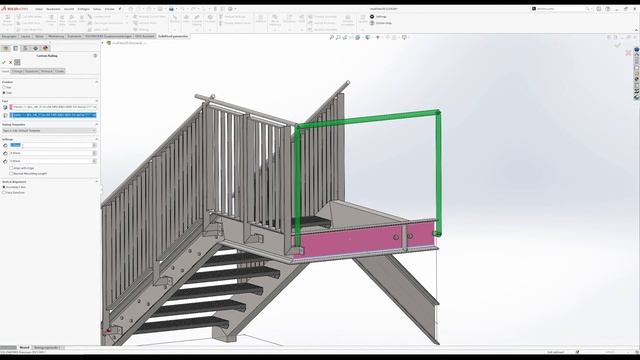The height and width of the screenshot is (360, 640).
Task: Open the FeatureManager design tree tab
Action: [6, 49]
